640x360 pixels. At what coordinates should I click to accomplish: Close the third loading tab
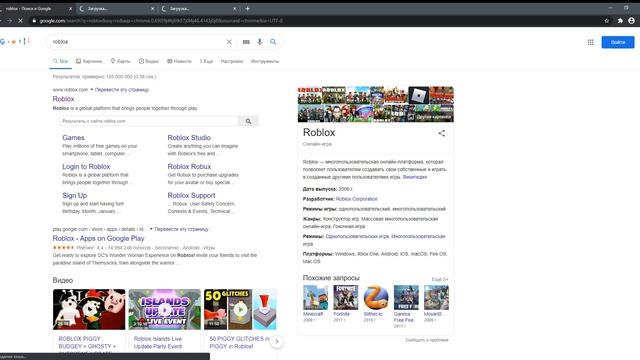click(x=235, y=8)
